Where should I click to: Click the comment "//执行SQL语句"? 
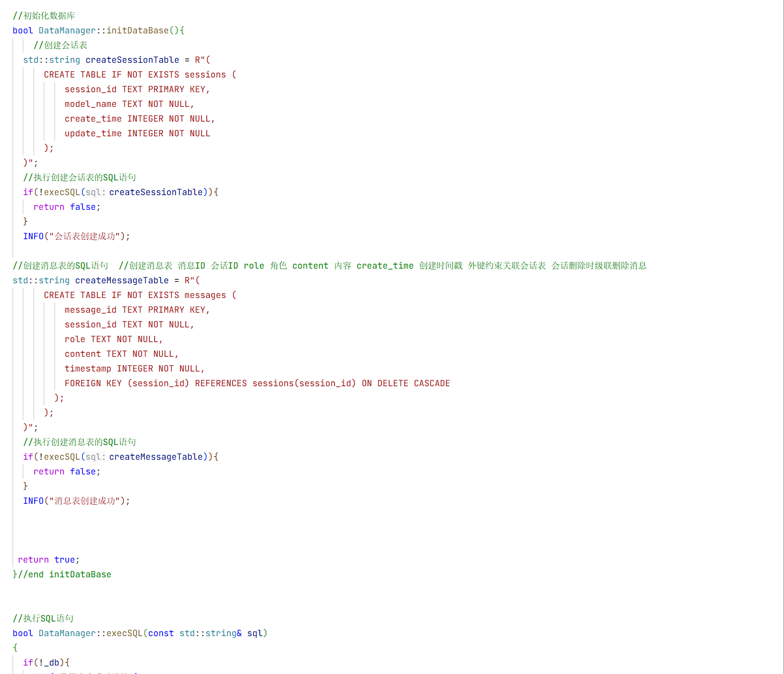(43, 618)
